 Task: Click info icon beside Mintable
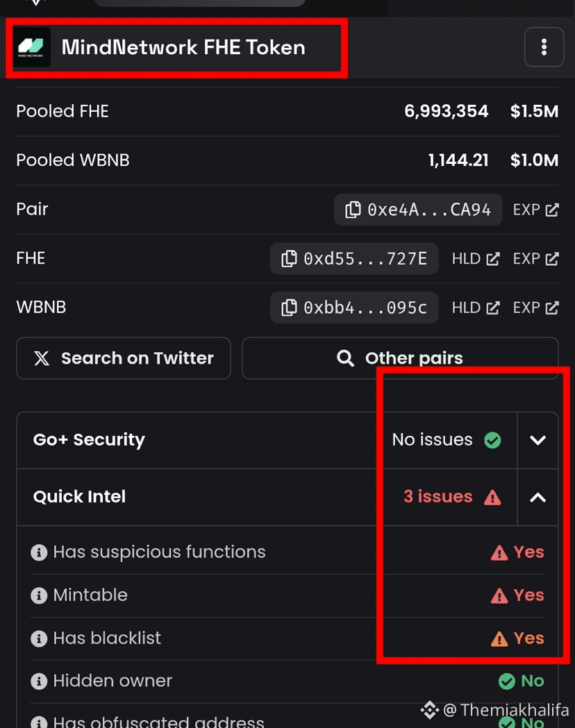39,595
